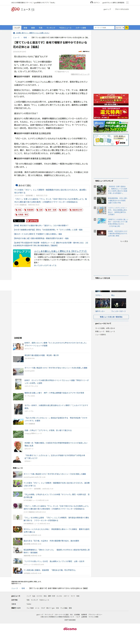Switch to the トップ tab
This screenshot has width=140, height=644.
(17, 28)
